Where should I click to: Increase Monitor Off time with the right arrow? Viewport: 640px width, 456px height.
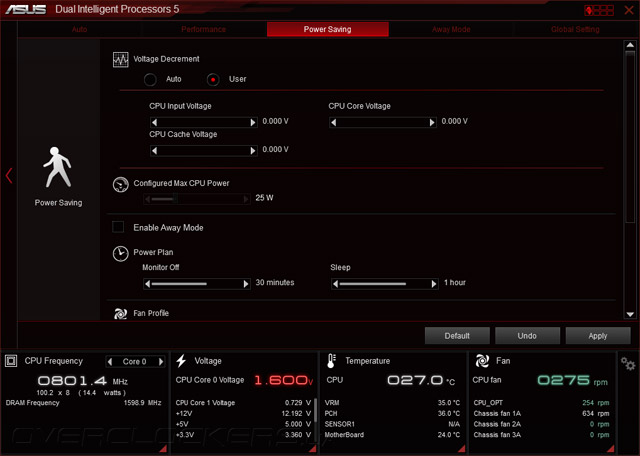pos(246,284)
